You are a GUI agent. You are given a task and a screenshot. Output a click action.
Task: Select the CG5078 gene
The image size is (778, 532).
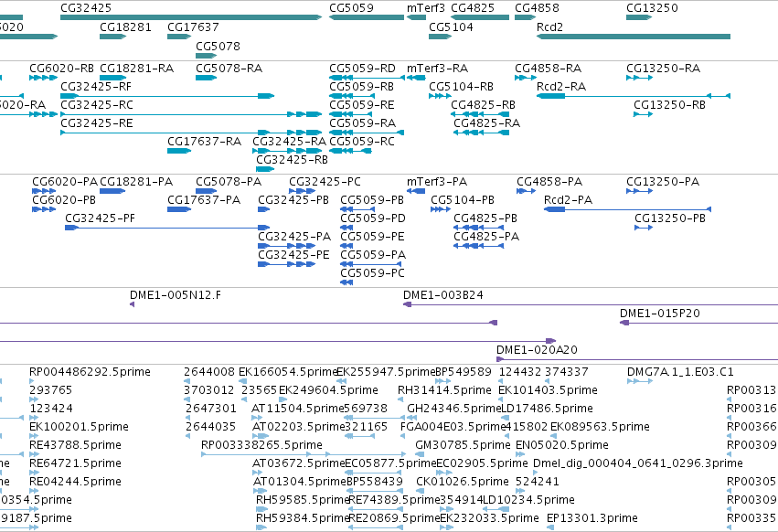pyautogui.click(x=206, y=56)
